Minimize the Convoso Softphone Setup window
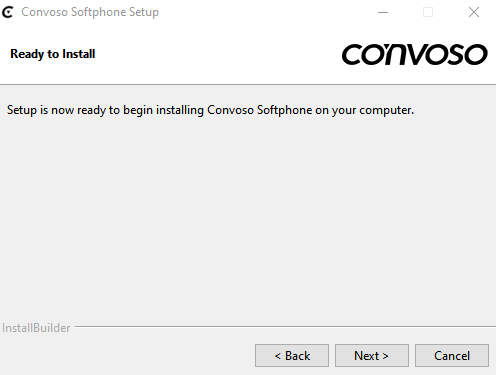Screen dimensions: 496x375 (383, 12)
